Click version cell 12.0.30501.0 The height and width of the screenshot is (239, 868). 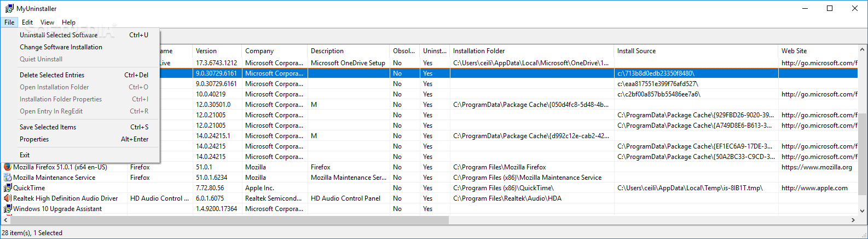pyautogui.click(x=213, y=105)
